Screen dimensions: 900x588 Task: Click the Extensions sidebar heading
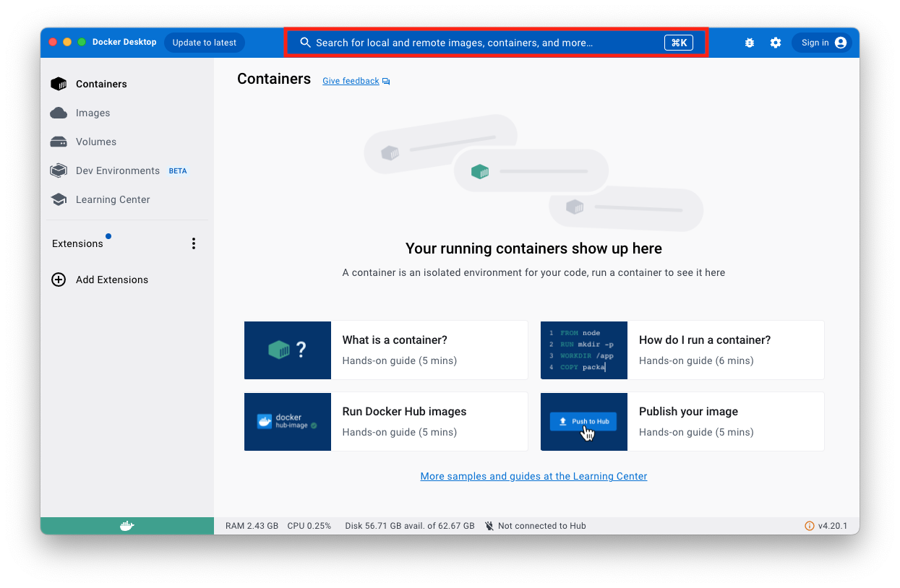click(77, 243)
